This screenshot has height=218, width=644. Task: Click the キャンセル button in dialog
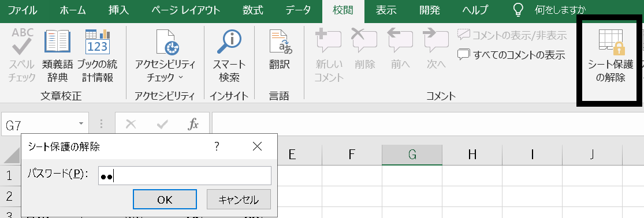239,200
